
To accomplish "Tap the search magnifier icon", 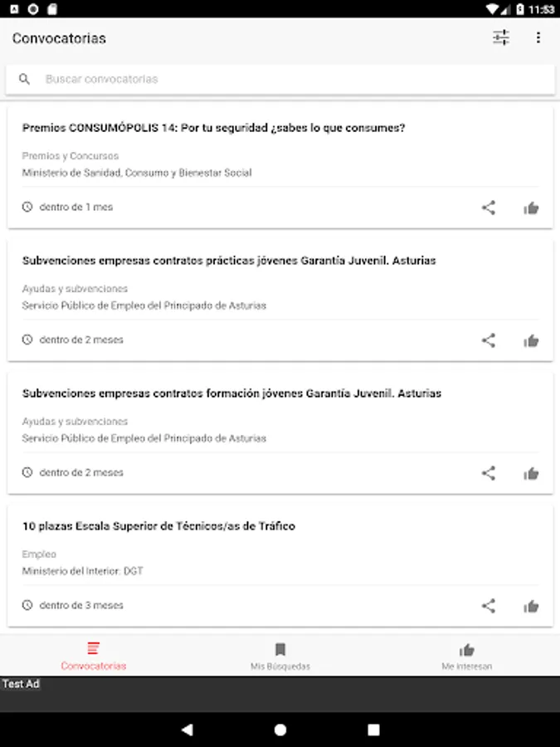I will (x=24, y=79).
